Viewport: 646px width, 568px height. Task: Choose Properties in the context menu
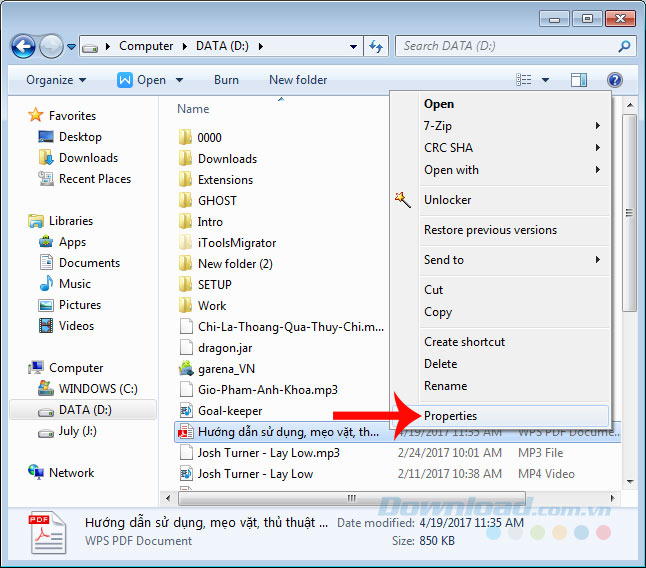click(x=450, y=416)
